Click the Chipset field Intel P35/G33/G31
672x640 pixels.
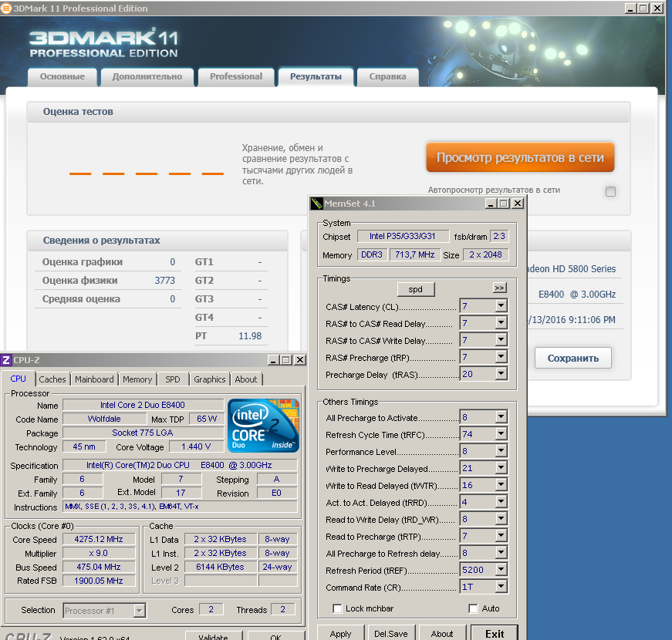(403, 236)
